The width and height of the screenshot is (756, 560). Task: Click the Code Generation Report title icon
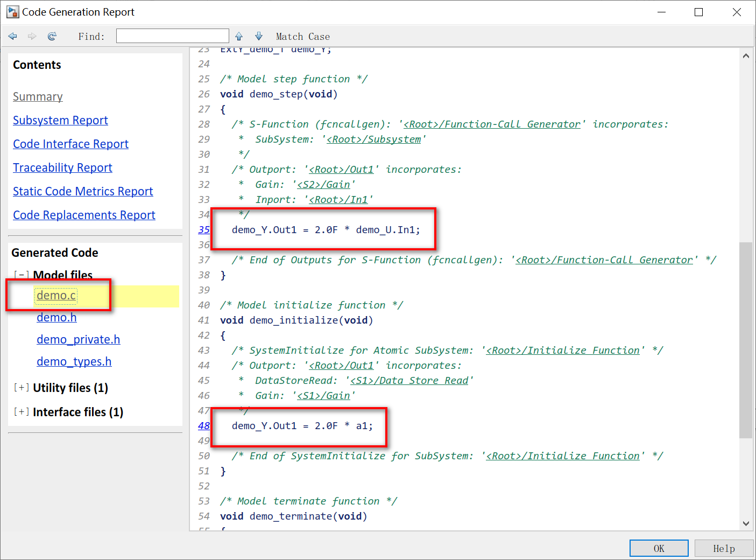click(x=12, y=12)
